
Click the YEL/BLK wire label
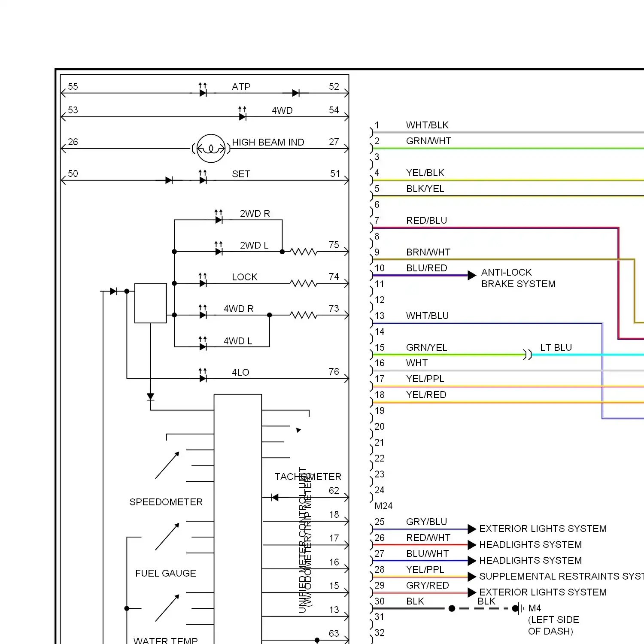425,173
